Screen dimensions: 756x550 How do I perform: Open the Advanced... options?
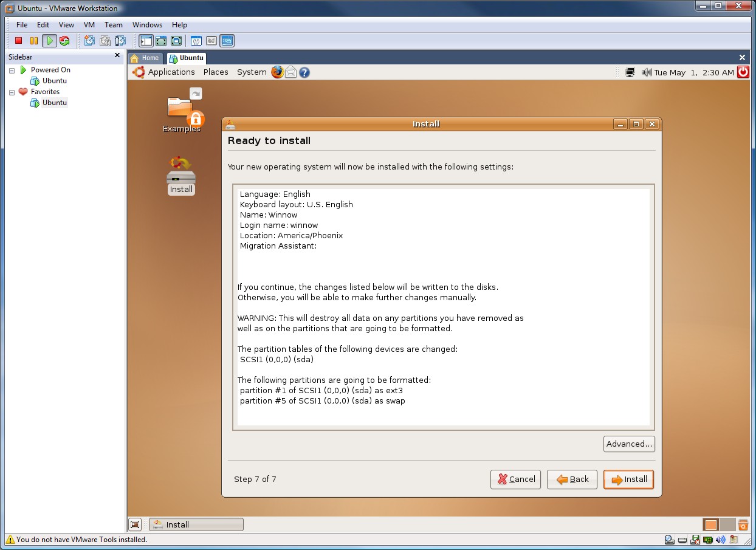tap(629, 444)
